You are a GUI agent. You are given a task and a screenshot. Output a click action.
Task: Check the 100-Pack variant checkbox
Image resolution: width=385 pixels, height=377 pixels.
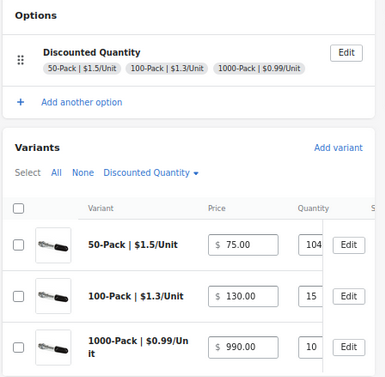tap(18, 296)
